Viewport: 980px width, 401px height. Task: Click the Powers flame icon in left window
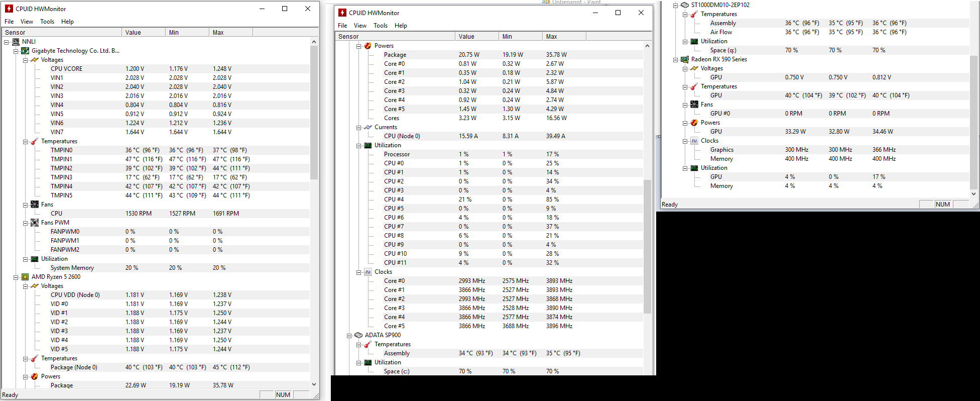(x=35, y=376)
